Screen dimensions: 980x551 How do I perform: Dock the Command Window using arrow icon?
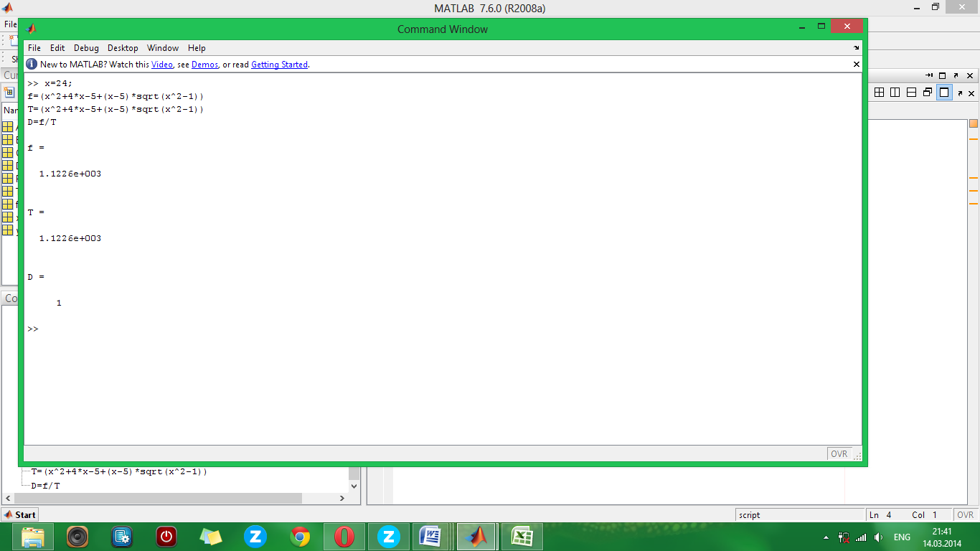pyautogui.click(x=856, y=48)
